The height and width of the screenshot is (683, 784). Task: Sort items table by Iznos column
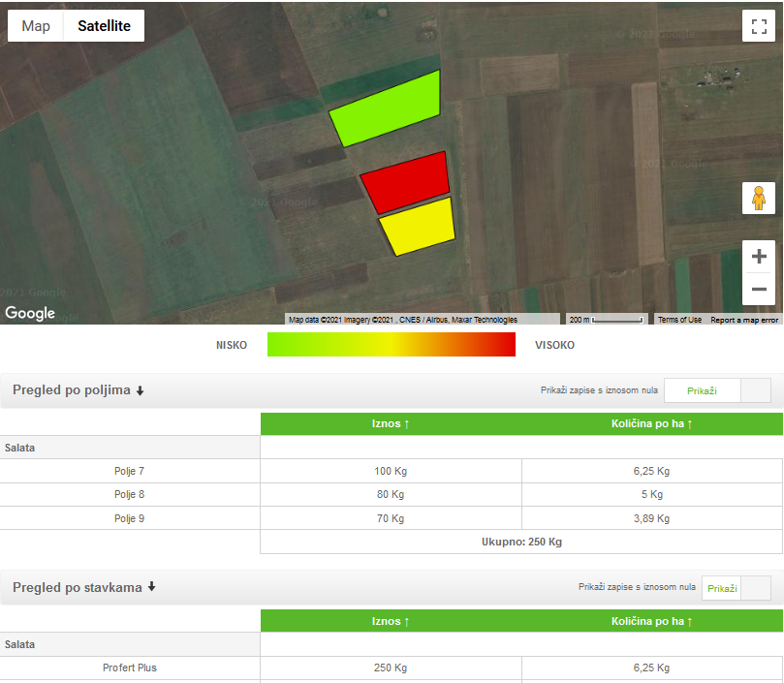391,621
